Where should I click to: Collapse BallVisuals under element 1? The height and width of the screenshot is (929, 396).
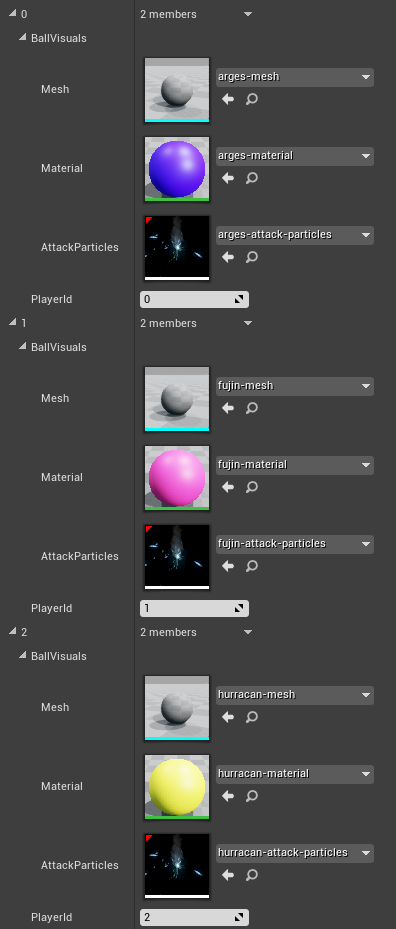pos(23,347)
